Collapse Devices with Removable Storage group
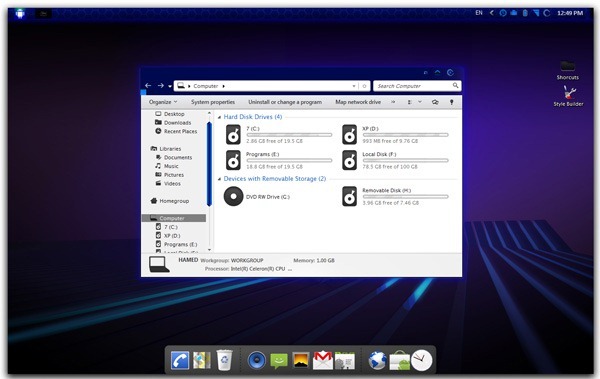The image size is (600, 379). pyautogui.click(x=219, y=179)
